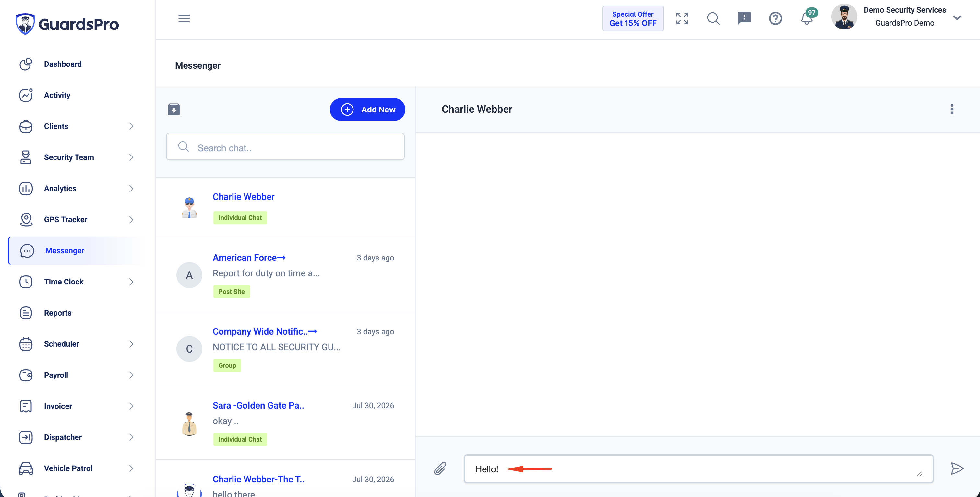Open Reports in the sidebar
The height and width of the screenshot is (497, 980).
click(x=58, y=313)
